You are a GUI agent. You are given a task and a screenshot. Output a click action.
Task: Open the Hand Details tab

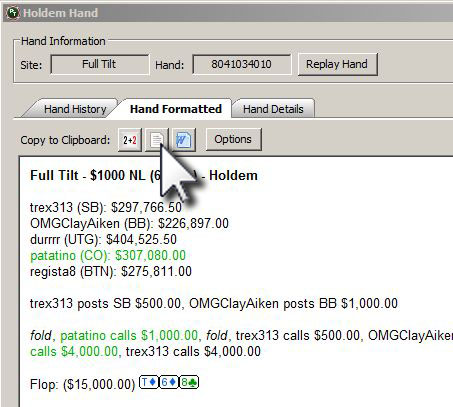[x=273, y=109]
